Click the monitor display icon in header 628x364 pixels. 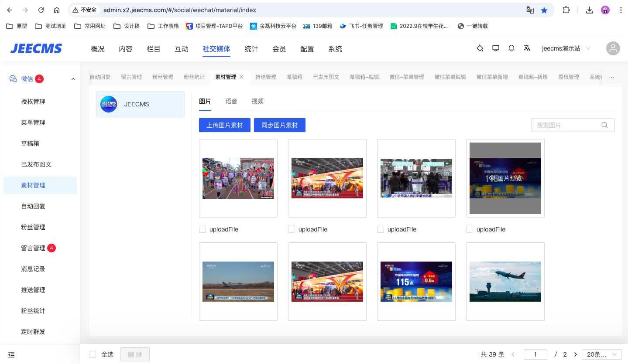(496, 48)
